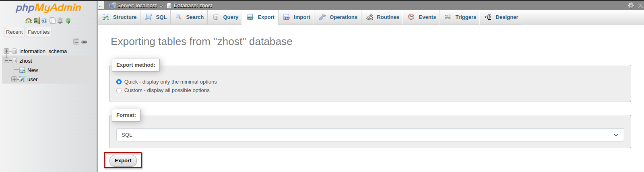This screenshot has height=172, width=644.
Task: Expand the user table node
Action: click(14, 79)
